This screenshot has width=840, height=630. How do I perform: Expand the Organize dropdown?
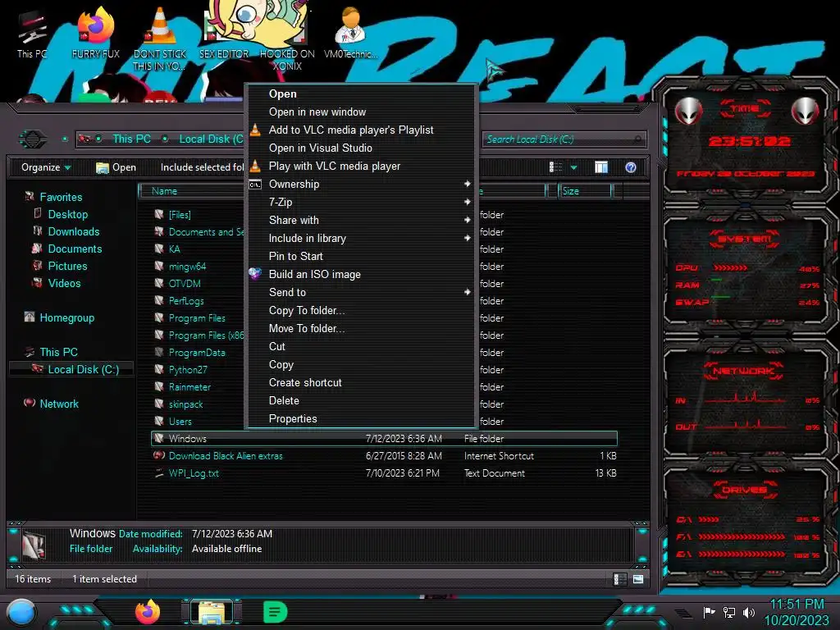click(46, 167)
